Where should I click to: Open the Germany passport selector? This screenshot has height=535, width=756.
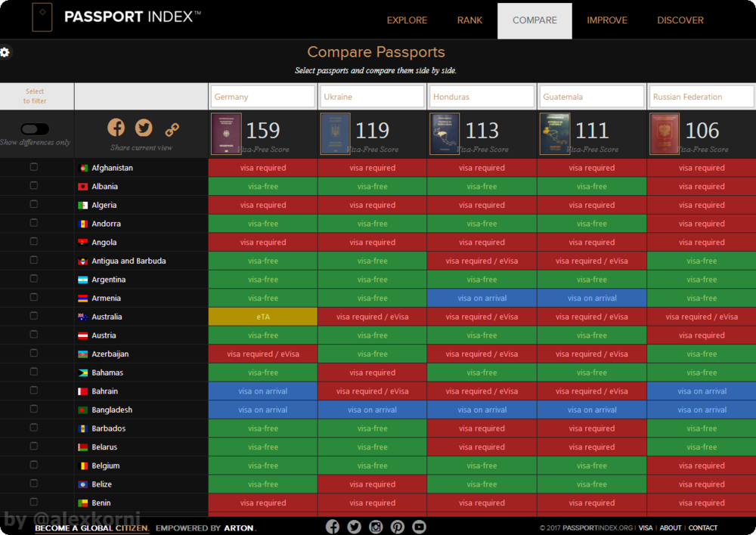pyautogui.click(x=262, y=97)
